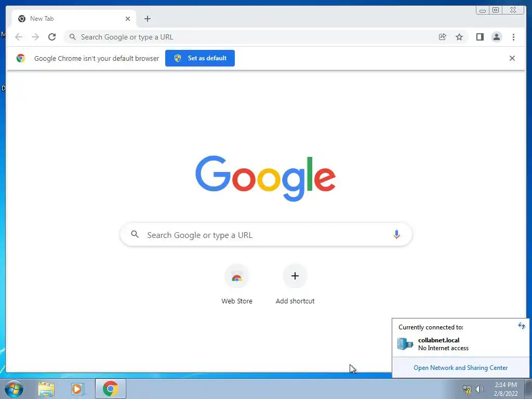Launch Windows Media Player from taskbar
This screenshot has width=532, height=399.
(77, 389)
